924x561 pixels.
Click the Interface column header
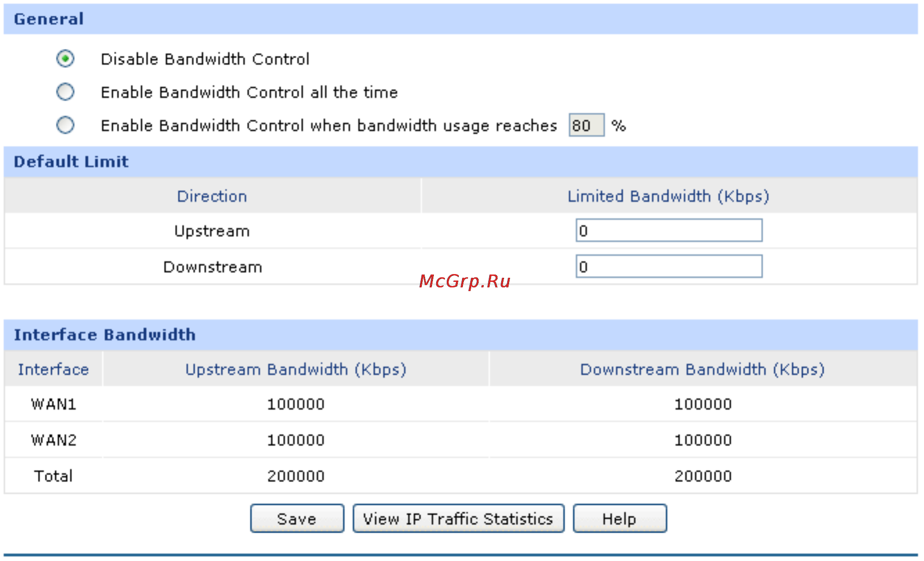(54, 369)
